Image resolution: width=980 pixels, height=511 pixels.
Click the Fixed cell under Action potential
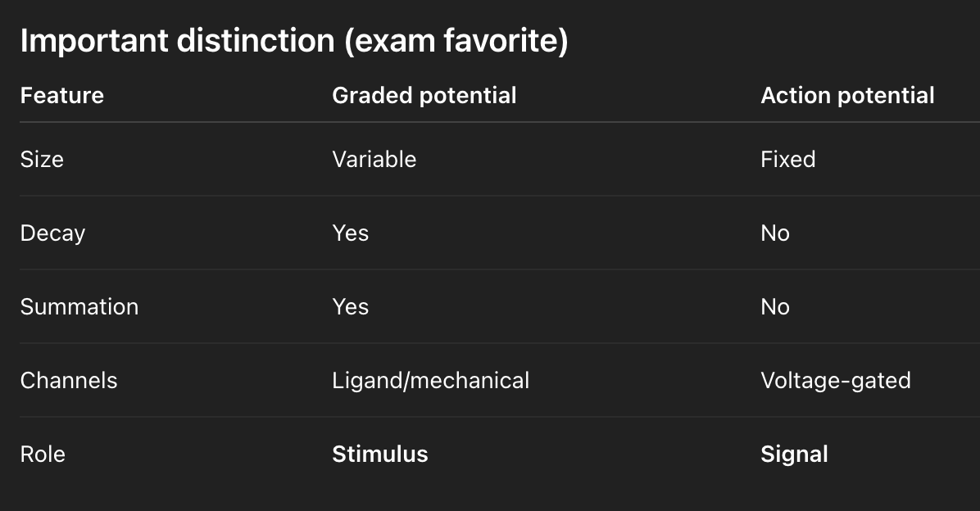pos(787,159)
